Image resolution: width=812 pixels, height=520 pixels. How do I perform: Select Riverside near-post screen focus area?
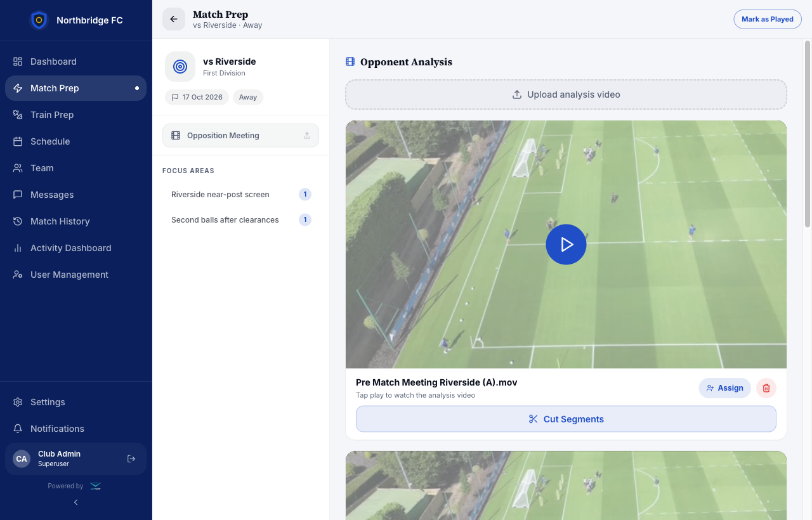tap(240, 195)
